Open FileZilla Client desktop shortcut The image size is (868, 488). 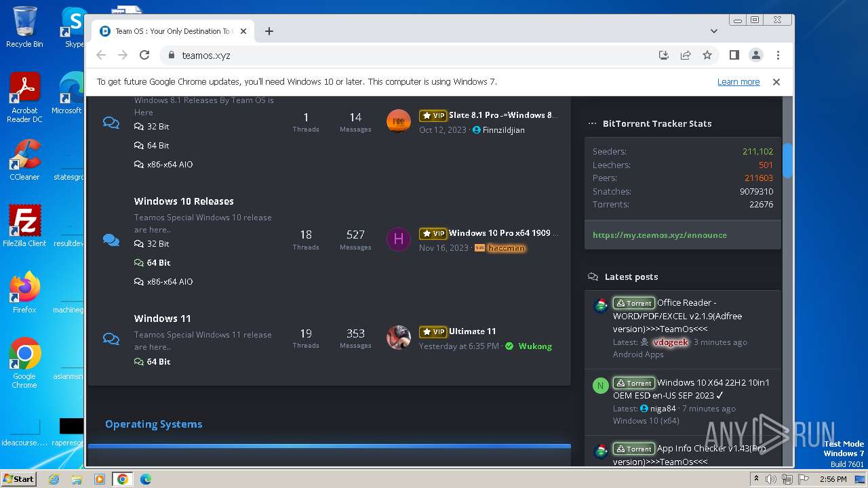tap(24, 226)
